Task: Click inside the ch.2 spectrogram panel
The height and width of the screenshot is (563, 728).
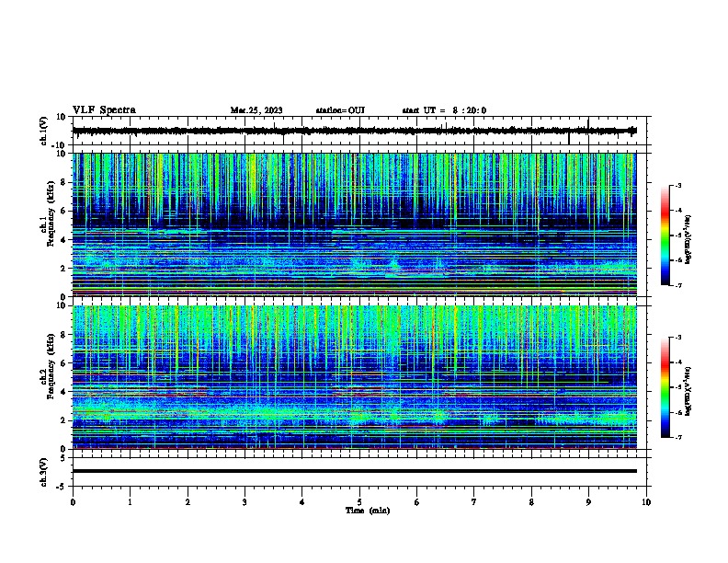Action: pos(354,377)
